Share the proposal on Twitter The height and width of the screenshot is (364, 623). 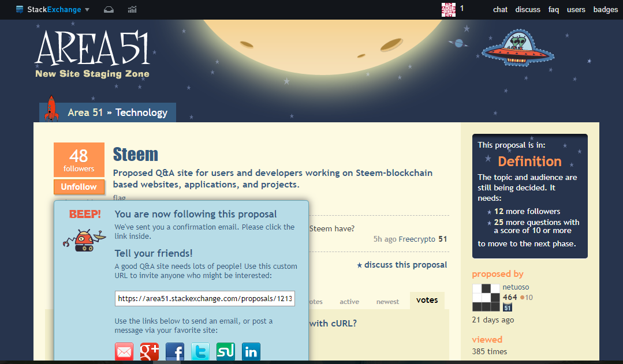(200, 352)
